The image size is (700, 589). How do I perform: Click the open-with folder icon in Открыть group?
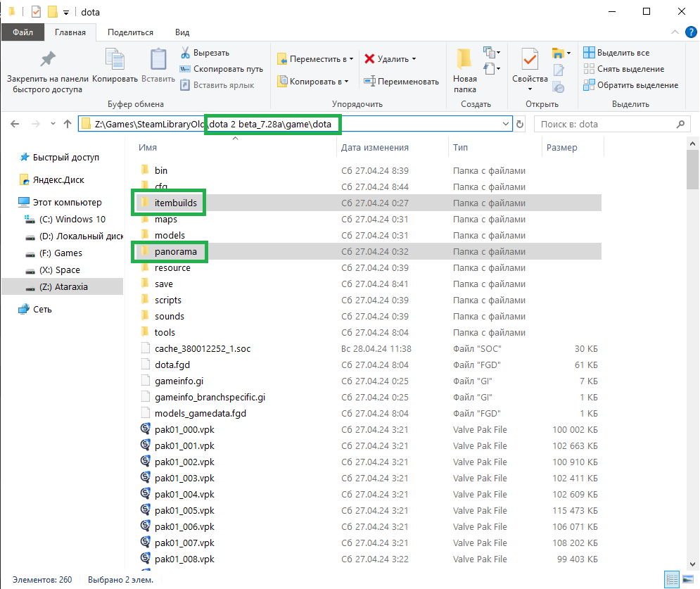coord(561,53)
